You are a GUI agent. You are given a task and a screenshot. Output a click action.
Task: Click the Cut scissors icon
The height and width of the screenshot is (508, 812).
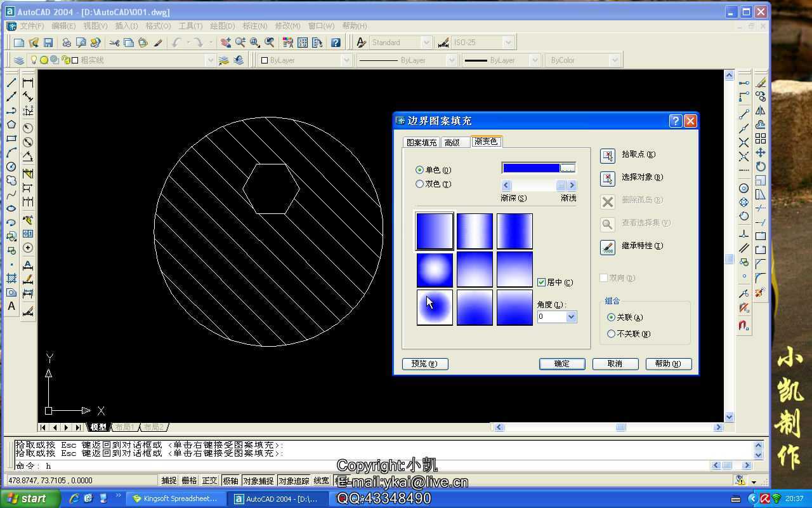click(114, 43)
